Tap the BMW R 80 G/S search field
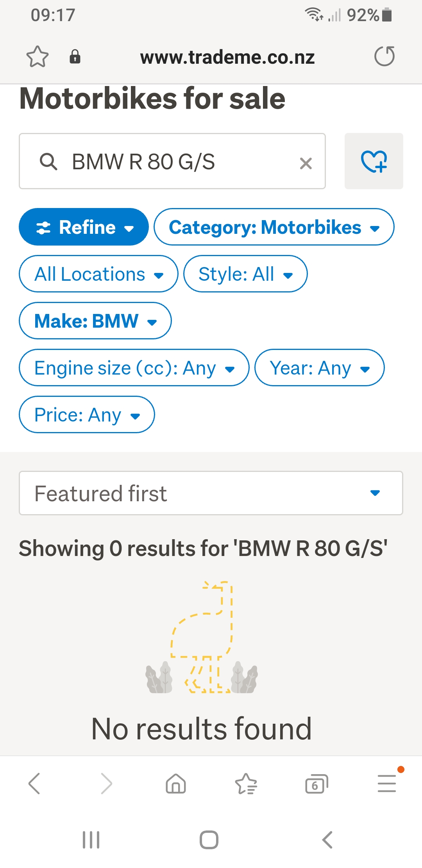The height and width of the screenshot is (868, 422). [x=172, y=161]
